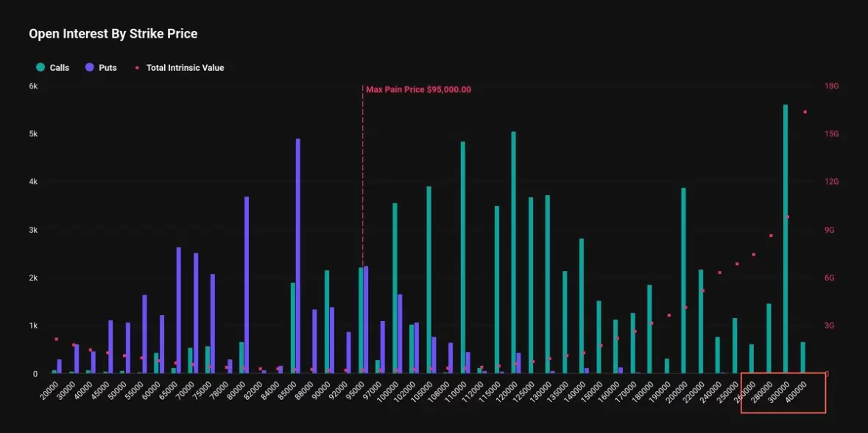The height and width of the screenshot is (433, 868).
Task: Click the pink Total Intrinsic Value marker
Action: coord(137,68)
